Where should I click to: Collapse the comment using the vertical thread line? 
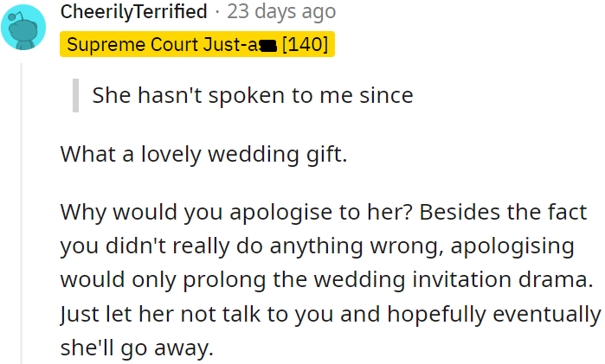(22, 216)
